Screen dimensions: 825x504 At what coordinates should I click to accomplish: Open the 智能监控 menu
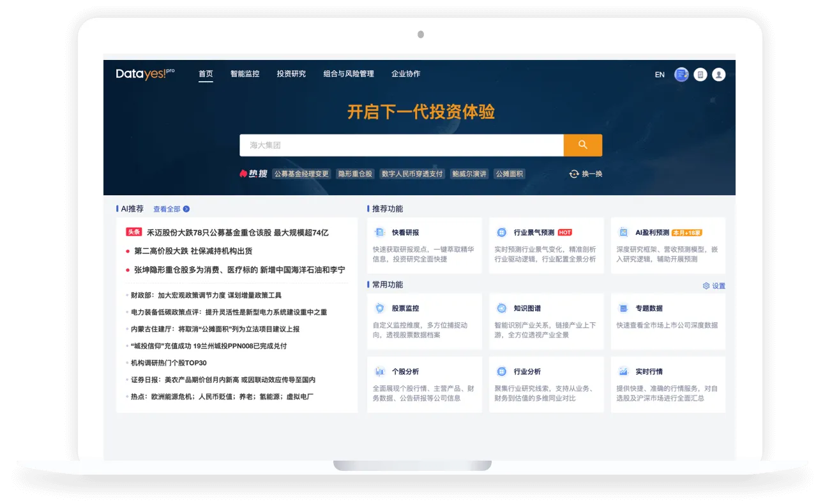point(245,74)
